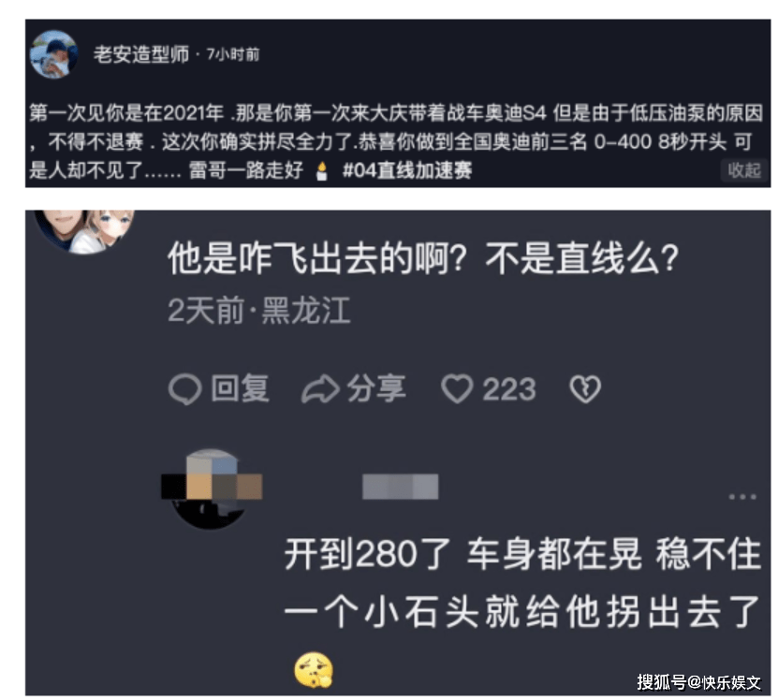
Task: Click the 223 like count
Action: coord(509,389)
